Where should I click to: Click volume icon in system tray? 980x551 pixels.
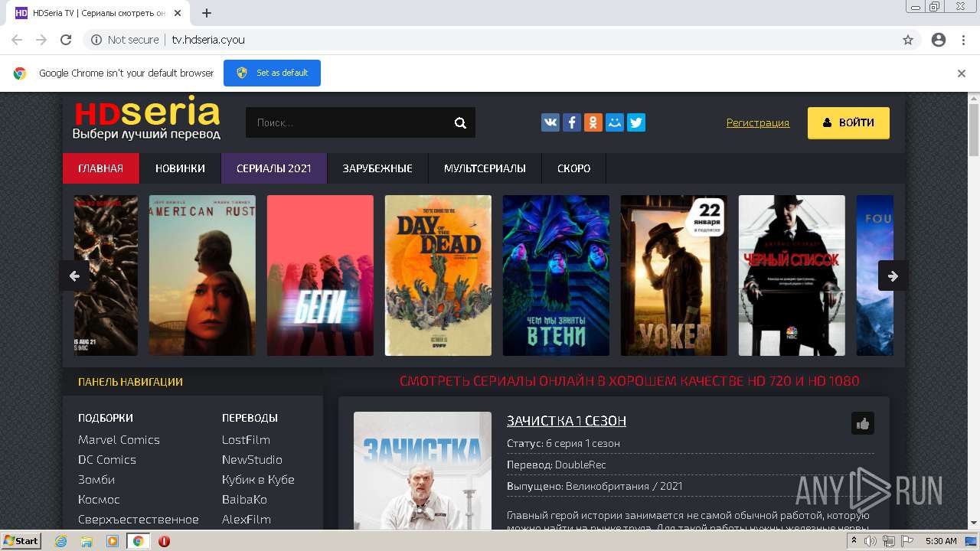point(871,541)
